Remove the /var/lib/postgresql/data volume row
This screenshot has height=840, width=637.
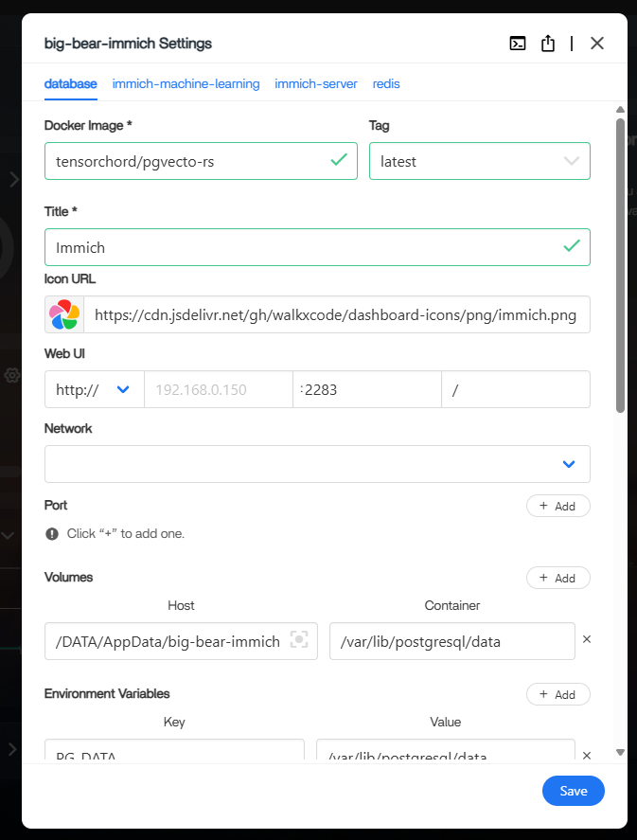587,639
